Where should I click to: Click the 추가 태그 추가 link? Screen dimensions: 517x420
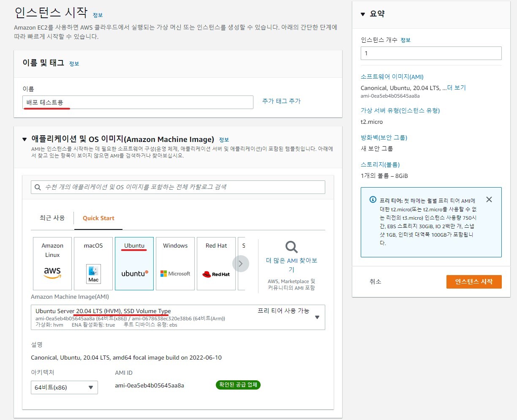[281, 101]
